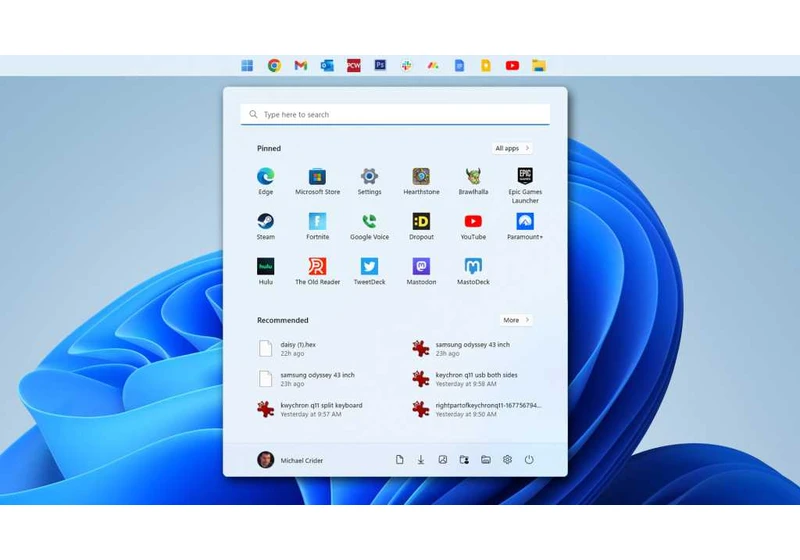
Task: Expand More recommended items
Action: tap(516, 320)
